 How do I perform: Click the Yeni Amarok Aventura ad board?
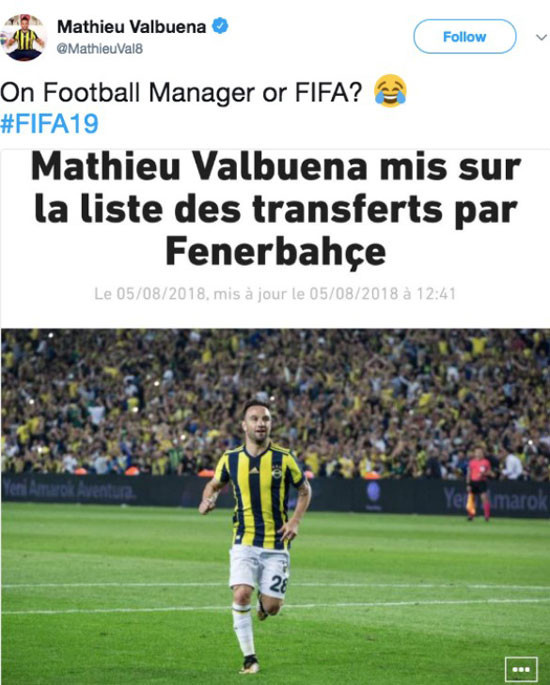pos(69,492)
